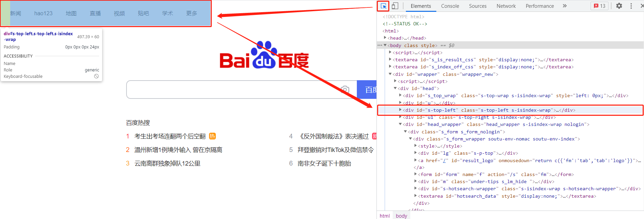Open the 地图 link

coord(71,13)
